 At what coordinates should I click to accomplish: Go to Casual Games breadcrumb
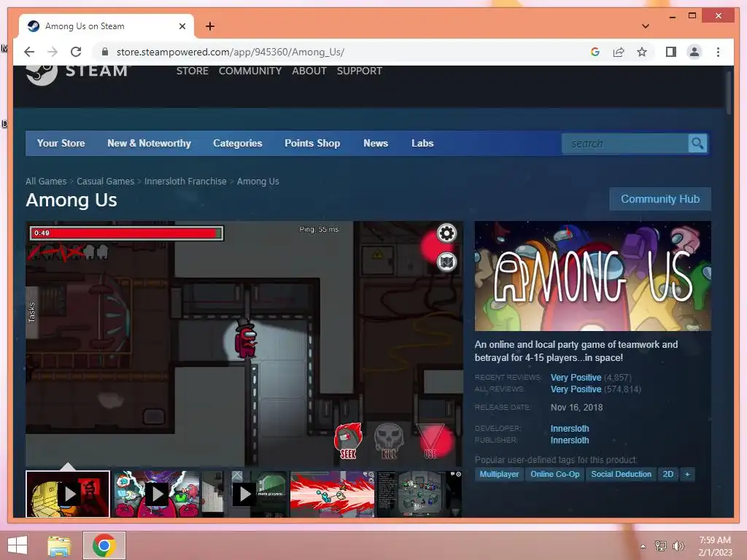pos(105,182)
